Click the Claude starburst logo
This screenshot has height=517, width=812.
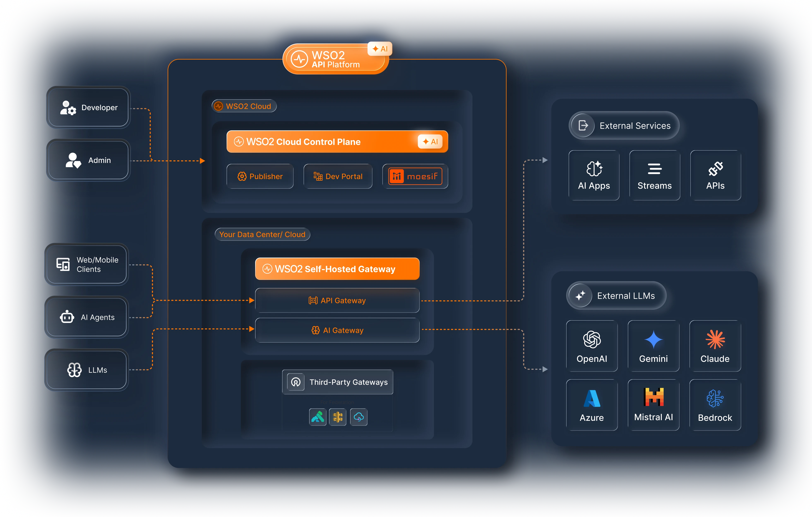715,339
